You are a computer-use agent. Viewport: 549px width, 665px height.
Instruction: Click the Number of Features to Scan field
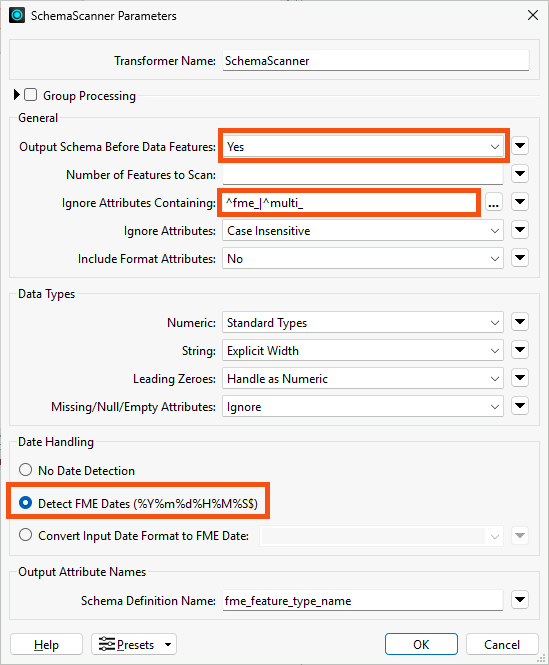(363, 174)
